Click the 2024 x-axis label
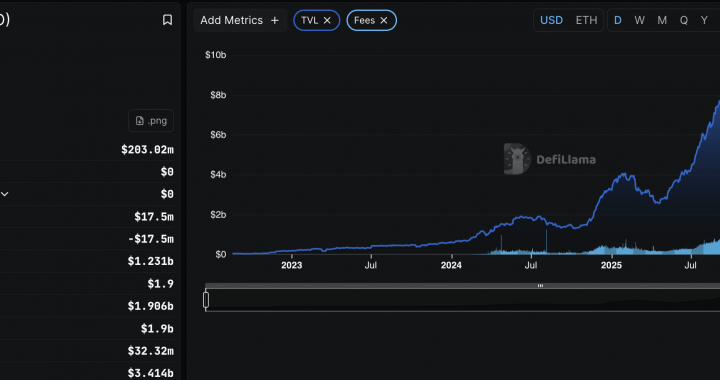The width and height of the screenshot is (720, 380). (x=451, y=265)
